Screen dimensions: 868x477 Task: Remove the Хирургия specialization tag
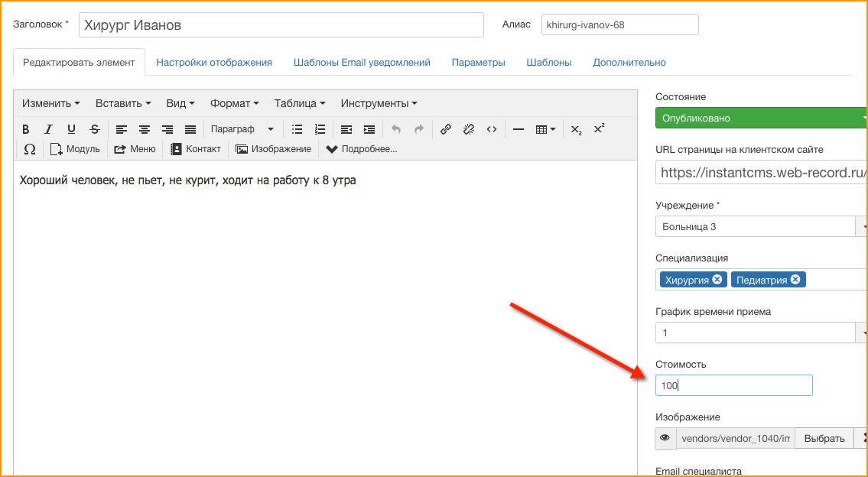point(717,280)
